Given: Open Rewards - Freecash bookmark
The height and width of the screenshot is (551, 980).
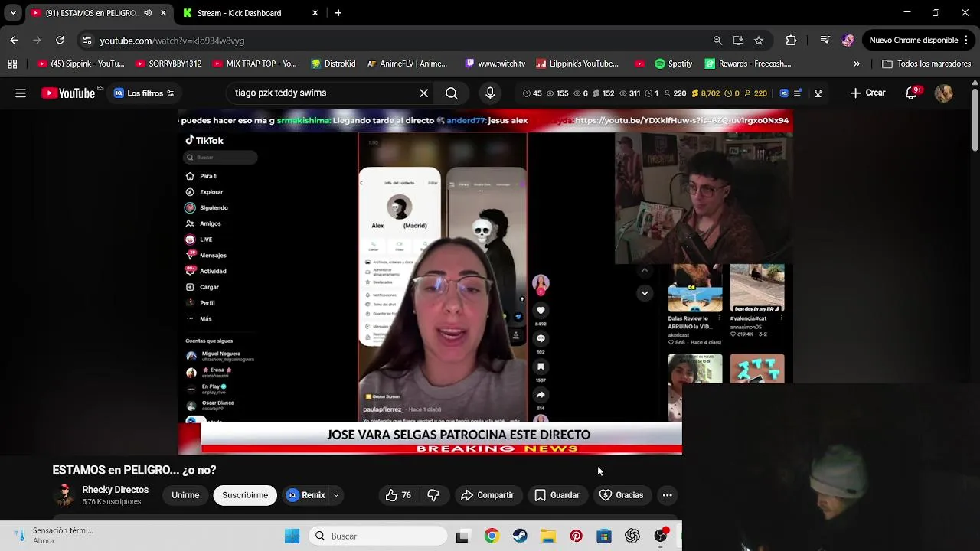Looking at the screenshot, I should tap(748, 64).
